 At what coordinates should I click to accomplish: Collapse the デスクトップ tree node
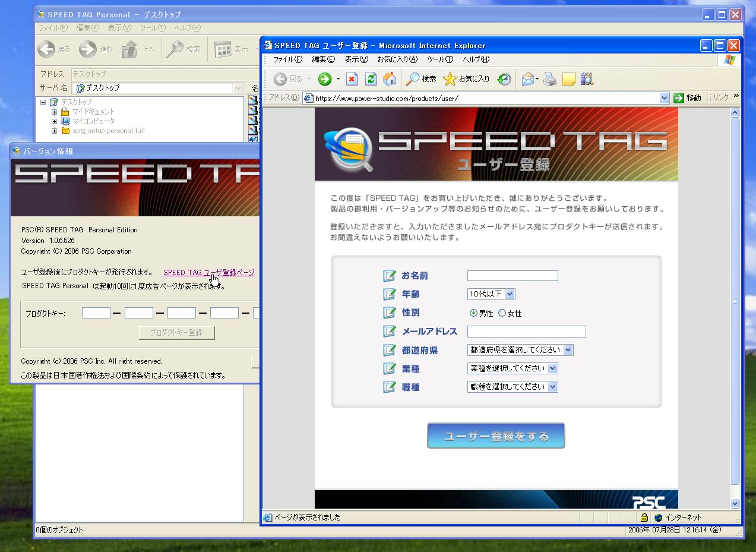43,102
